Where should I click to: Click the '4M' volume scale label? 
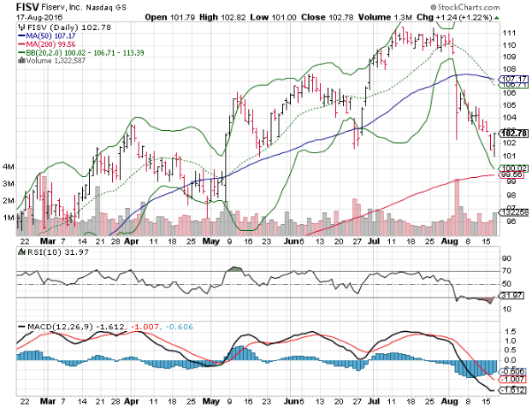click(x=9, y=167)
